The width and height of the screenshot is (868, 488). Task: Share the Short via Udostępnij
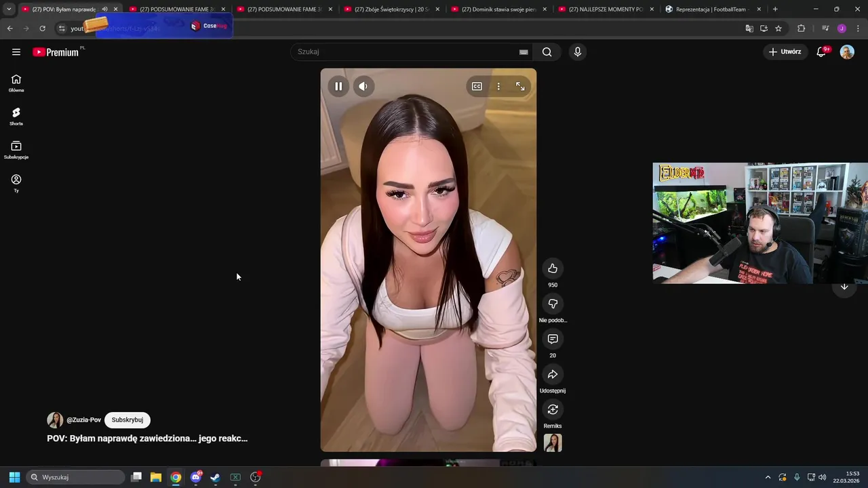[x=553, y=374]
